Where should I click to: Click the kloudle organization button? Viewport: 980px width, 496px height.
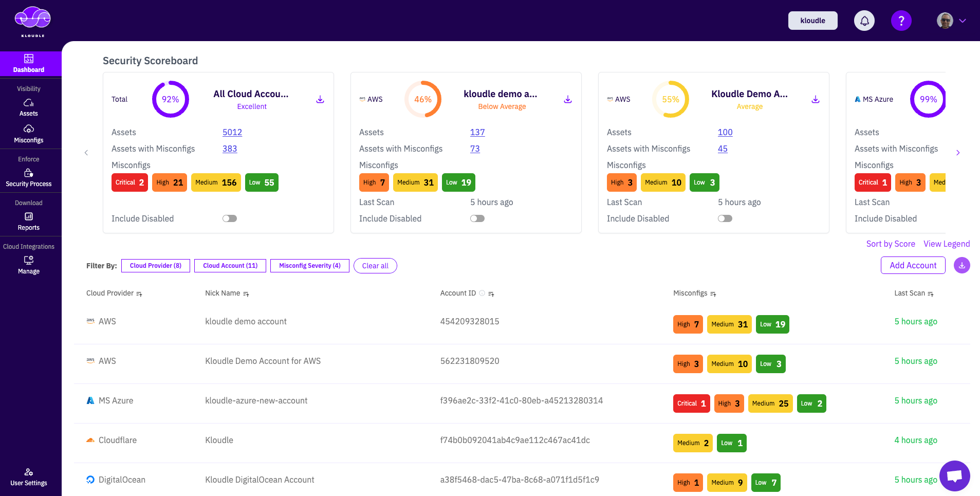812,21
